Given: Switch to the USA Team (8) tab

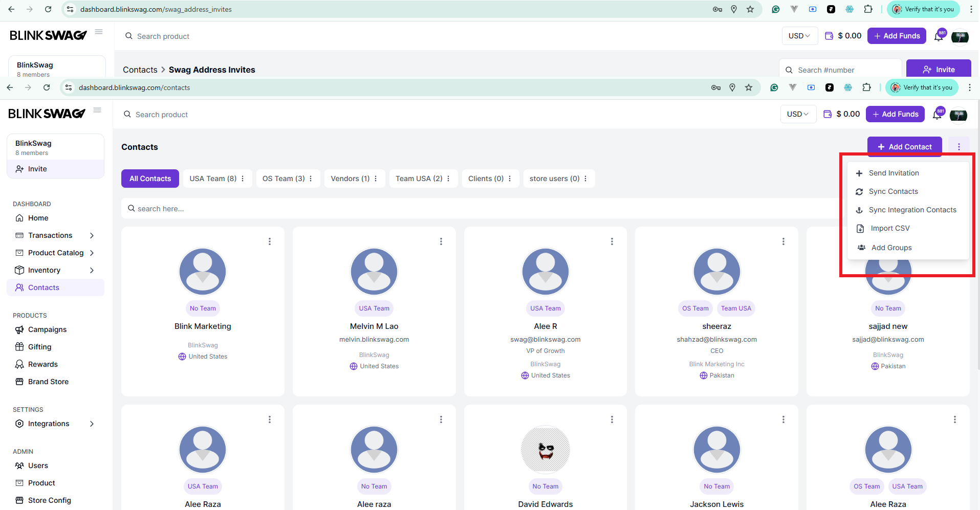Looking at the screenshot, I should 213,179.
